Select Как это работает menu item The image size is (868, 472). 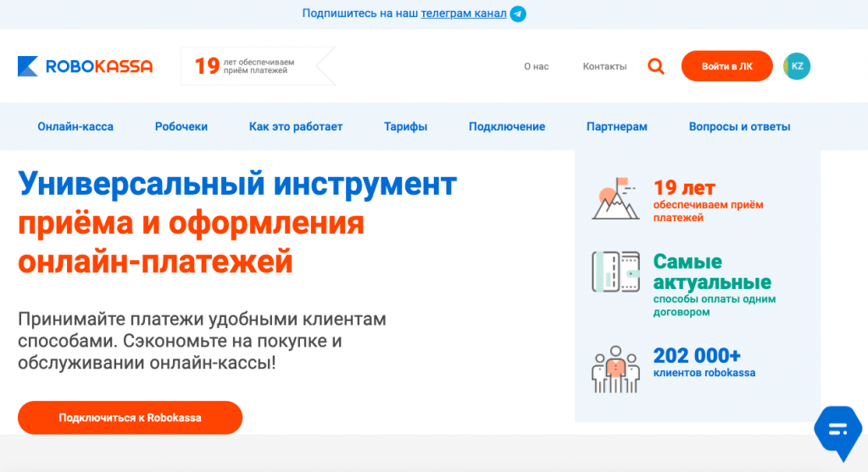[296, 127]
